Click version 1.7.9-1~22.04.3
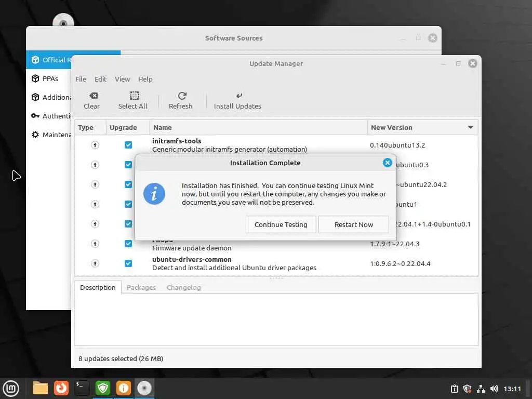 click(395, 244)
